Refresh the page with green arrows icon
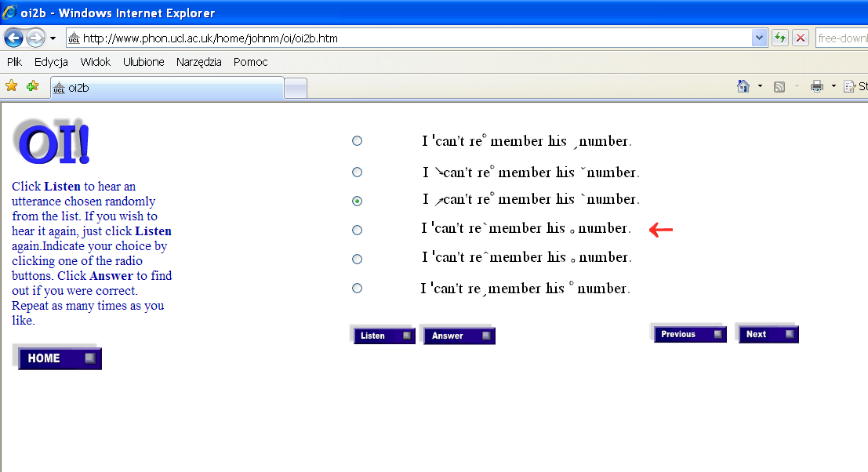 pos(780,38)
